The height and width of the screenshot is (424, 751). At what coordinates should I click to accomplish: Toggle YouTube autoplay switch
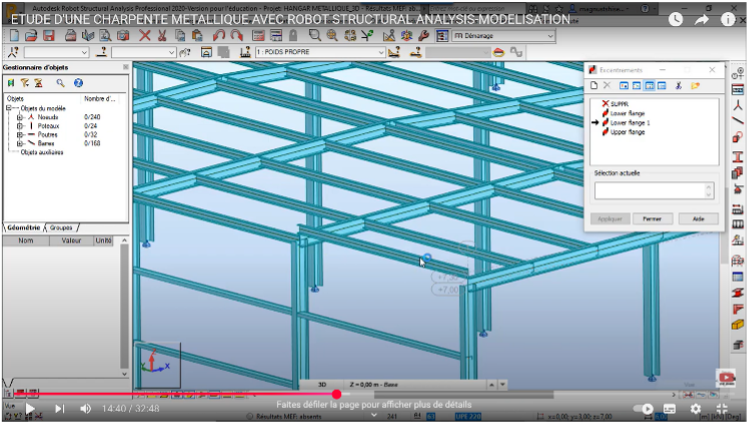click(643, 409)
